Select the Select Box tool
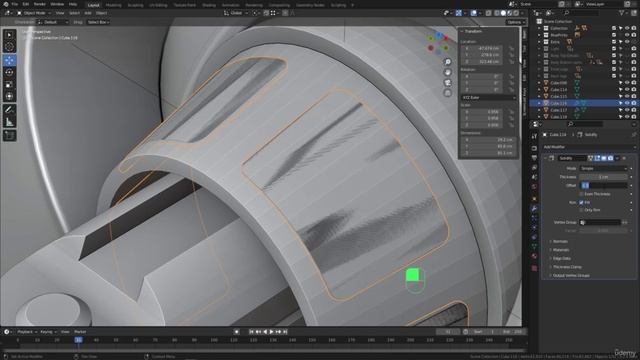The image size is (640, 360). click(x=9, y=35)
